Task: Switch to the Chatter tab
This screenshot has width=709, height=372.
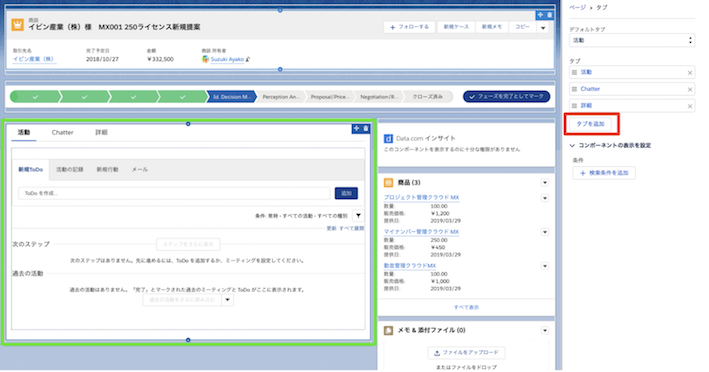Action: pyautogui.click(x=62, y=132)
